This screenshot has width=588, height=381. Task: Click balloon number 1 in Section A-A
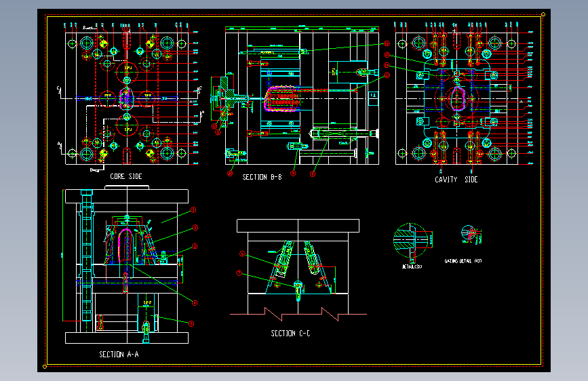193,210
